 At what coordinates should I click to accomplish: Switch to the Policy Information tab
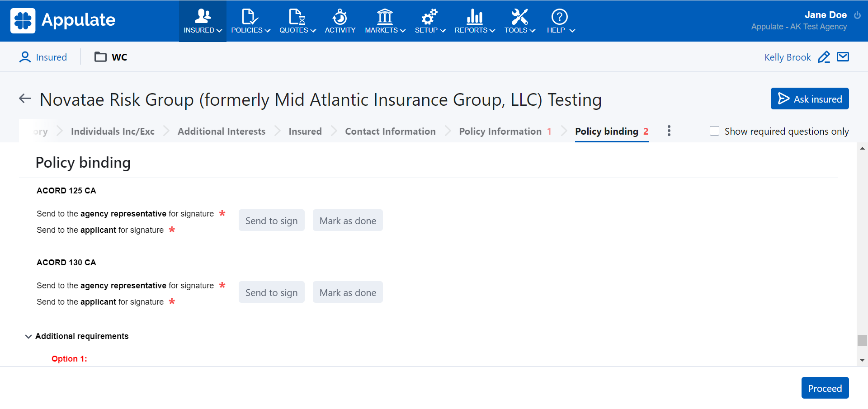(500, 132)
